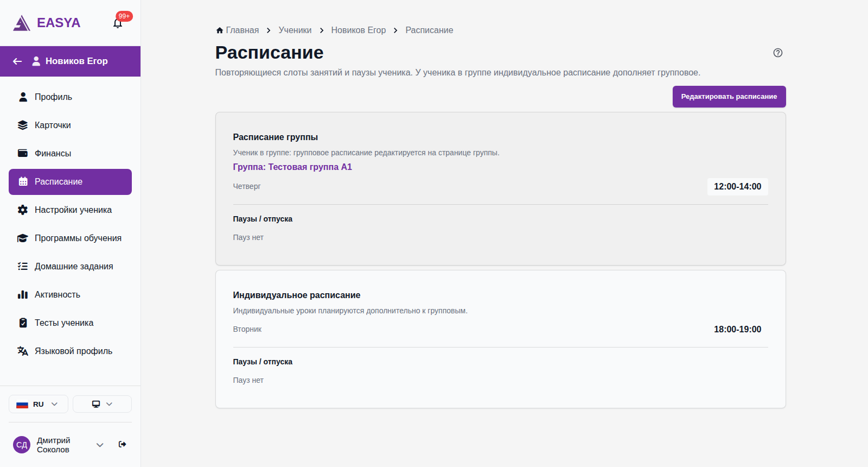Open the Группа: Тестовая группа A1 link
The image size is (868, 467).
292,167
